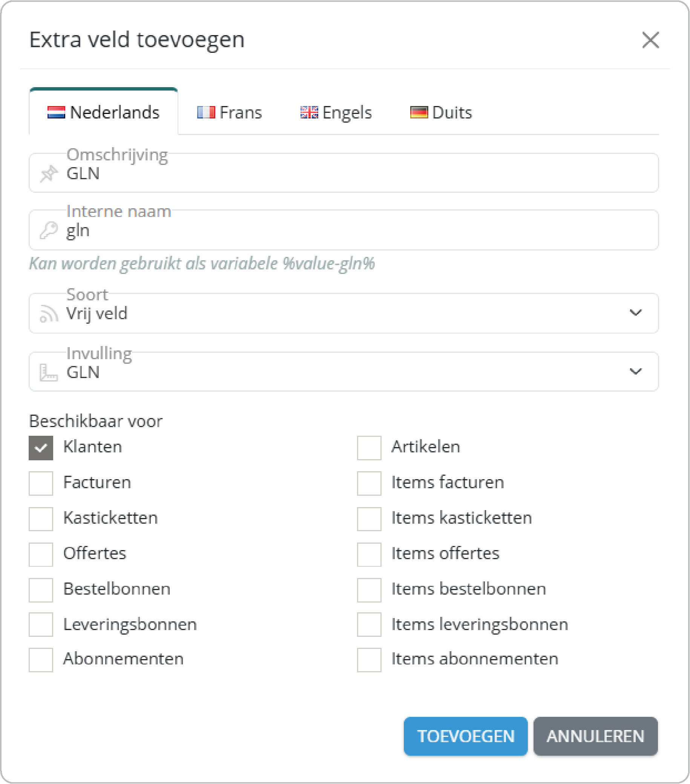Viewport: 690px width, 784px height.
Task: Click the ruler icon in Invulling field
Action: pos(49,372)
